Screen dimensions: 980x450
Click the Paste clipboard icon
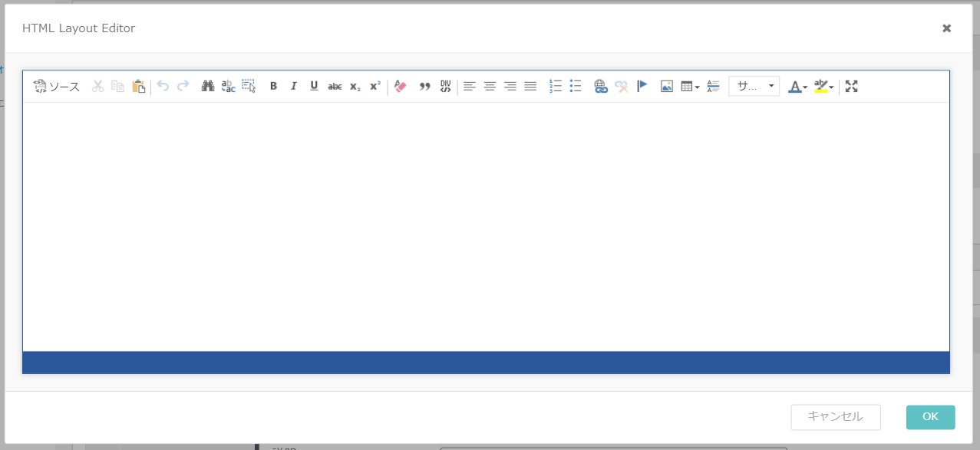point(138,87)
